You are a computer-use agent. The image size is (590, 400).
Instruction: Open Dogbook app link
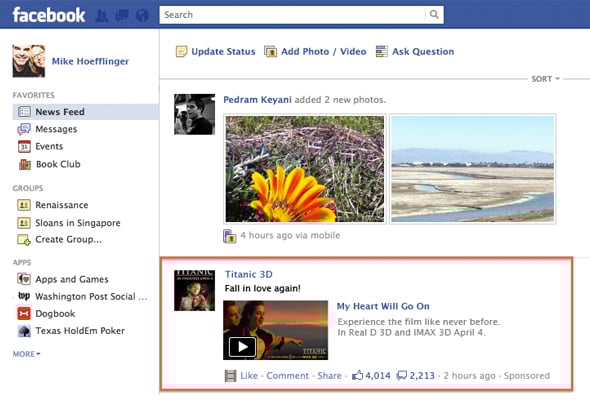pyautogui.click(x=55, y=313)
